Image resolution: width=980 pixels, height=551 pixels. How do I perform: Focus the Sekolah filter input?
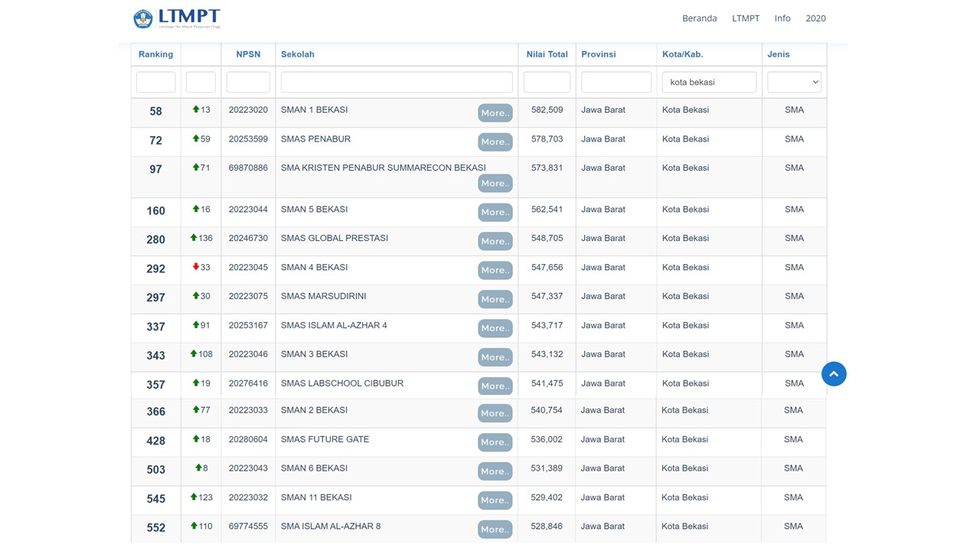[397, 82]
